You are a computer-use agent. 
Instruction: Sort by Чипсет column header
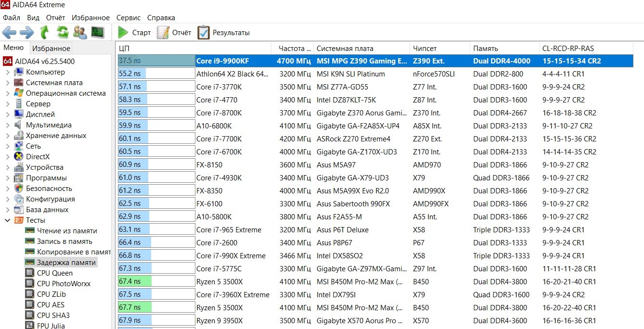440,48
